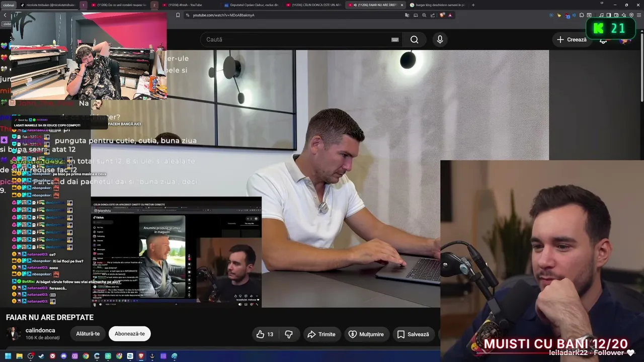This screenshot has height=362, width=644.
Task: Switch to 'Deputatul Ciprian Ciubuc' tab
Action: point(251,5)
